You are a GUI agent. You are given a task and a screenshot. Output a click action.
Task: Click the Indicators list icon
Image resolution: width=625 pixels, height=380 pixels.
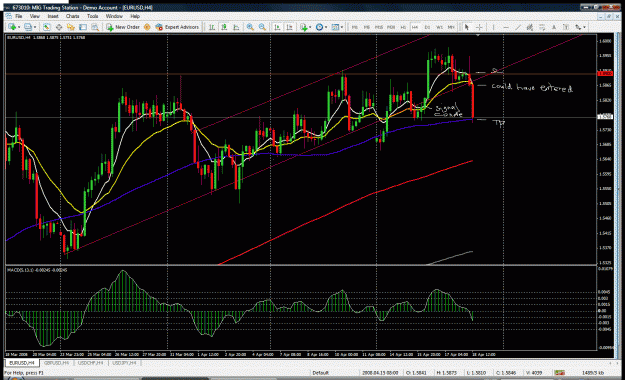point(304,27)
